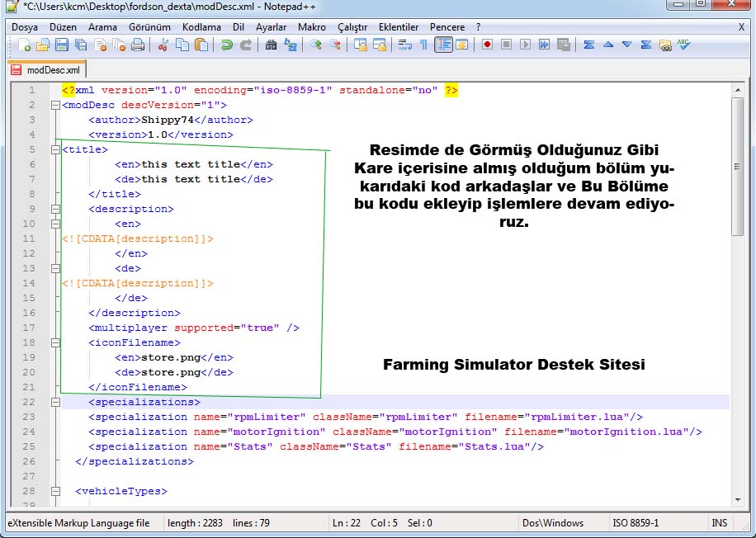Start macro recording with the red dot icon

click(488, 45)
